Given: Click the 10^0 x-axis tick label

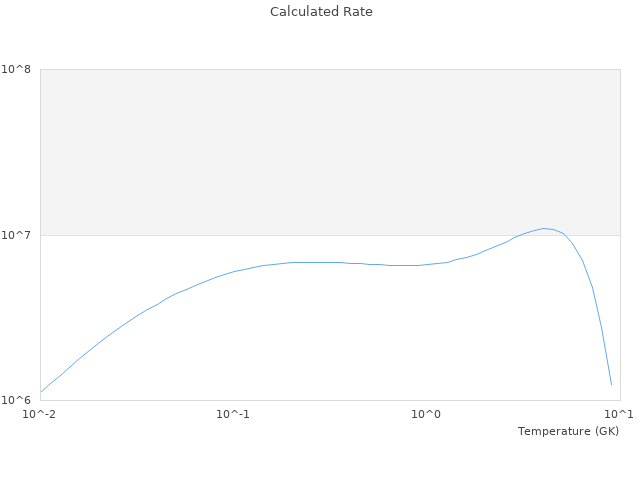Looking at the screenshot, I should (426, 414).
